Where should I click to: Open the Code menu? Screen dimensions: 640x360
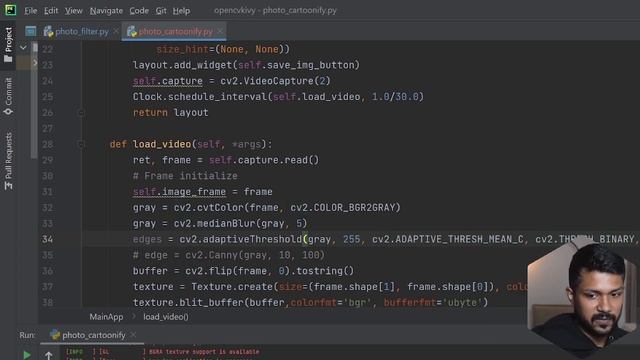tap(139, 11)
